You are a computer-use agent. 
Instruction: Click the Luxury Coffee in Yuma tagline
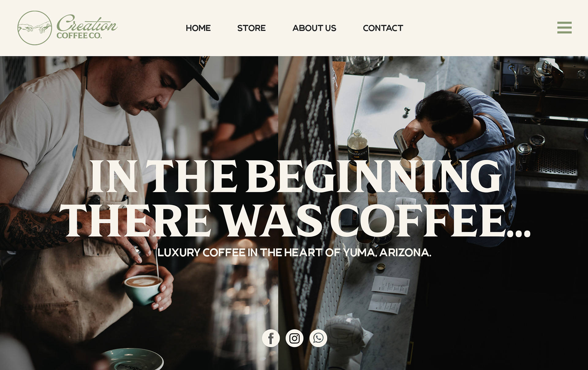[294, 252]
